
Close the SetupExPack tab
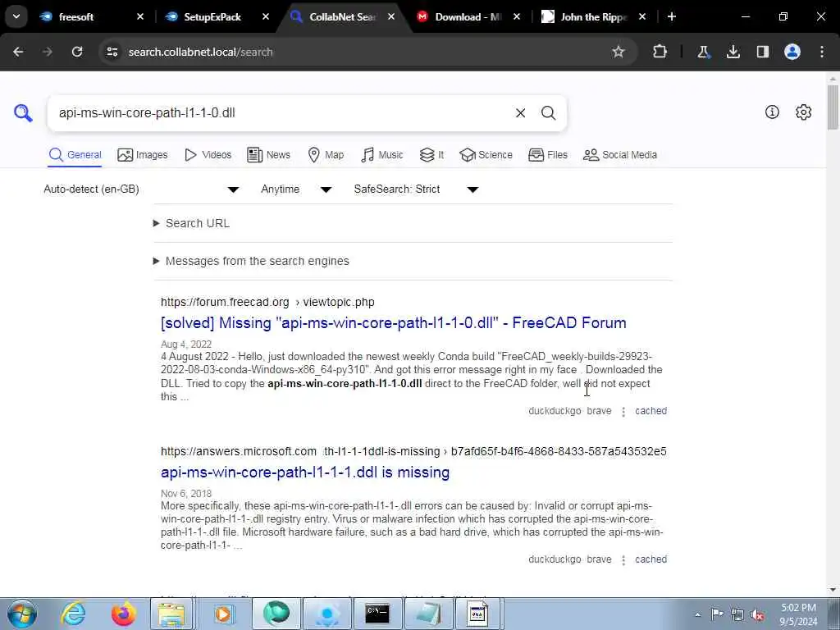pos(266,16)
